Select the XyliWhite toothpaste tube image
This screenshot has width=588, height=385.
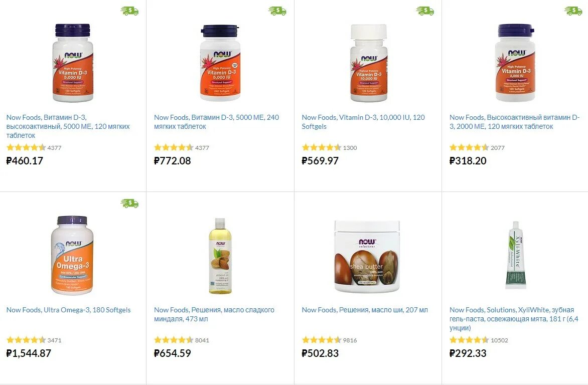[x=516, y=255]
